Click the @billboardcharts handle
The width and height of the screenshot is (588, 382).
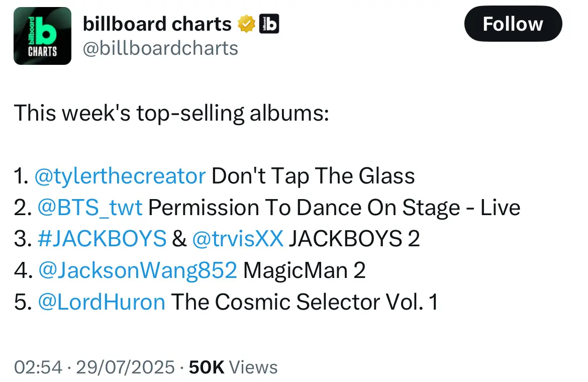(160, 48)
